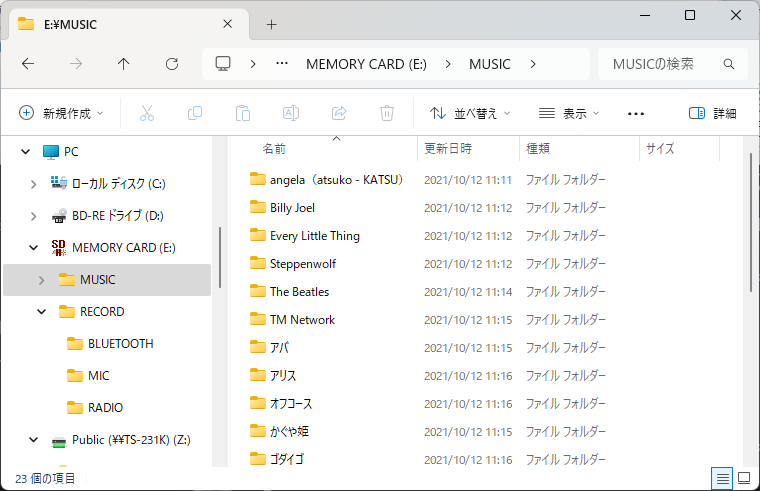Sort by 種類 column header

pyautogui.click(x=580, y=148)
